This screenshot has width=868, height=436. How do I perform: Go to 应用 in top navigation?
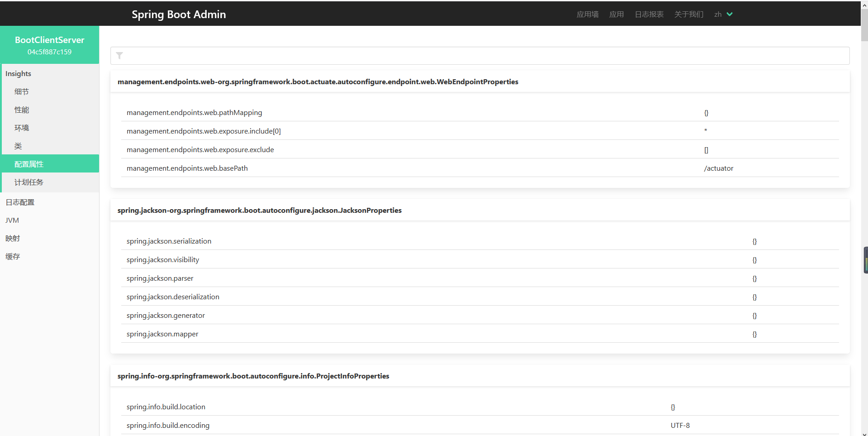pos(616,14)
